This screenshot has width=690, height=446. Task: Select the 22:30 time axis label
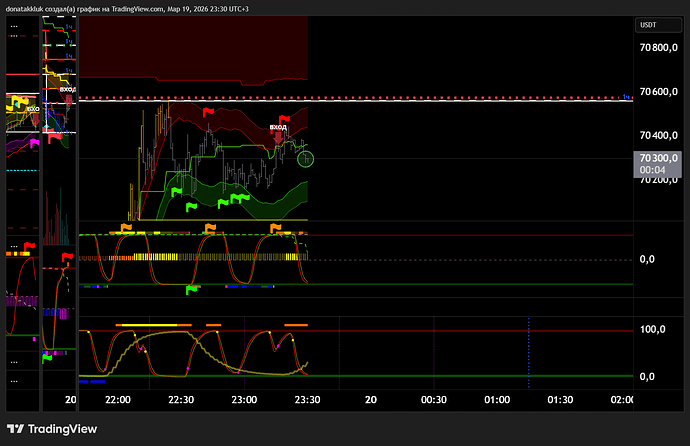point(181,399)
